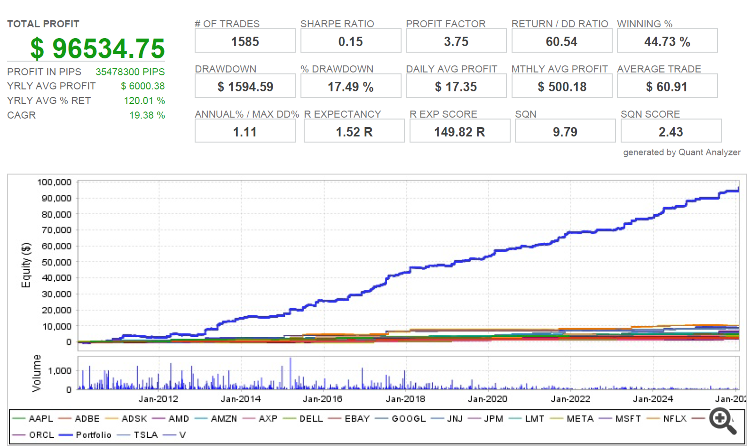Click the NFLX legend entry

tap(667, 419)
